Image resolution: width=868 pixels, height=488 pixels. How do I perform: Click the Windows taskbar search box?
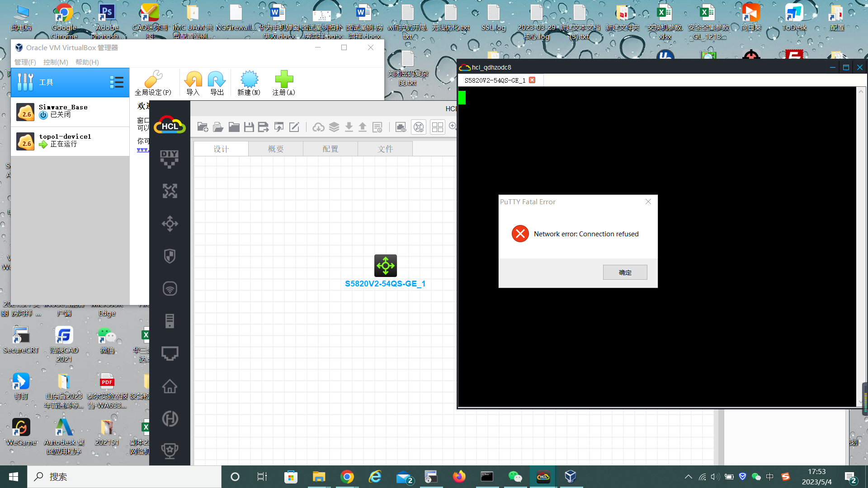point(124,477)
